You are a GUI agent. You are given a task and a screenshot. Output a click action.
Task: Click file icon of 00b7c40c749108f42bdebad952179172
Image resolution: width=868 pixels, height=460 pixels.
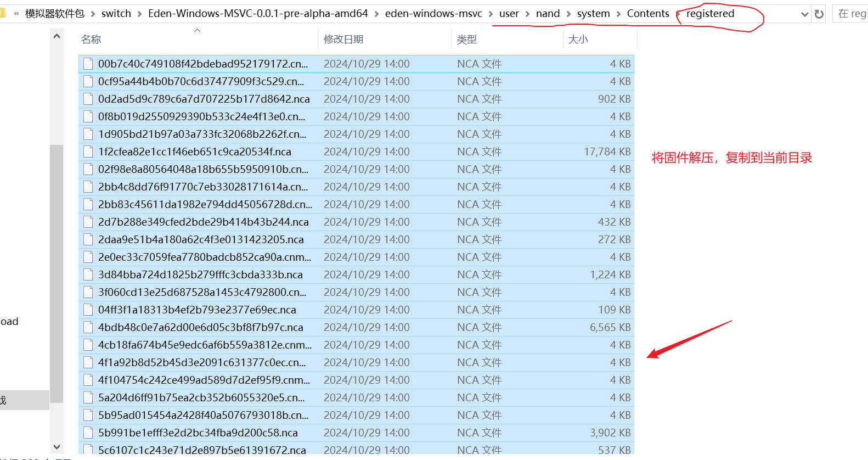coord(88,64)
